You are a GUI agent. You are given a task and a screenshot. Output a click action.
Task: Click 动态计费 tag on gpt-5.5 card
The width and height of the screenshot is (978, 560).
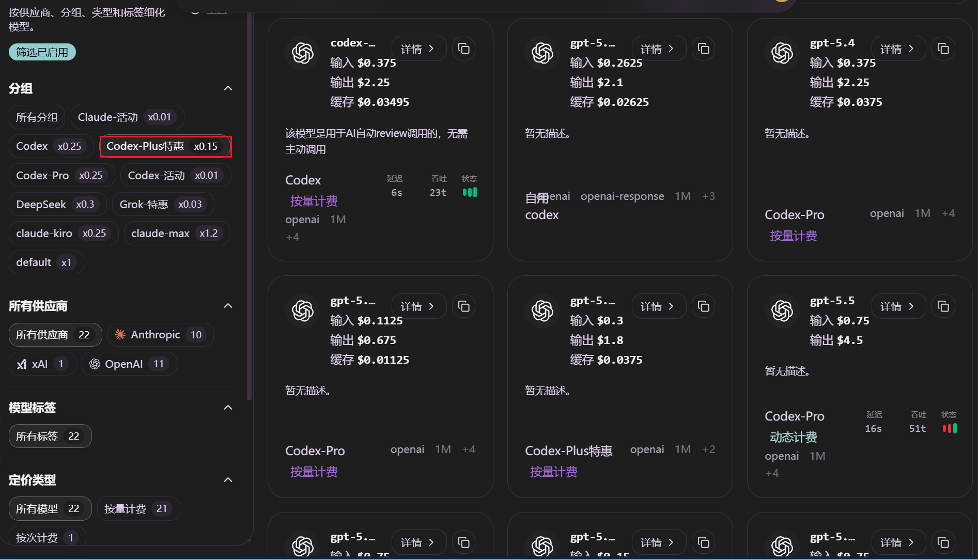coord(794,437)
